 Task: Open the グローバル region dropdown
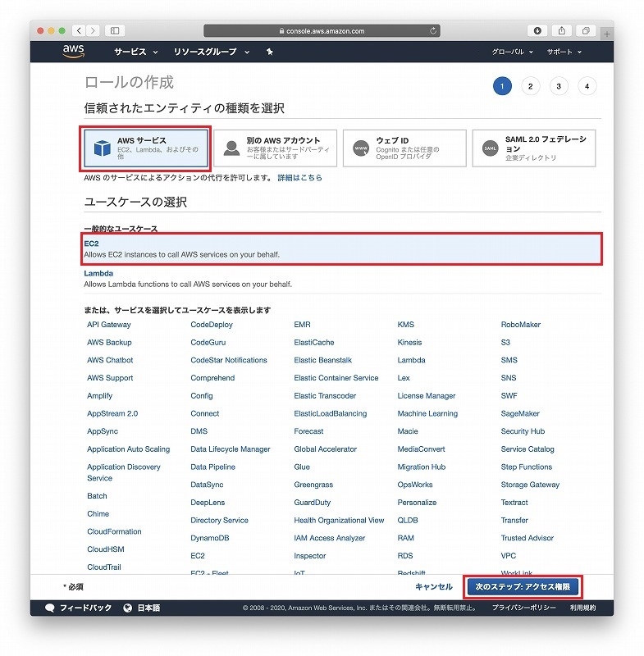point(512,52)
